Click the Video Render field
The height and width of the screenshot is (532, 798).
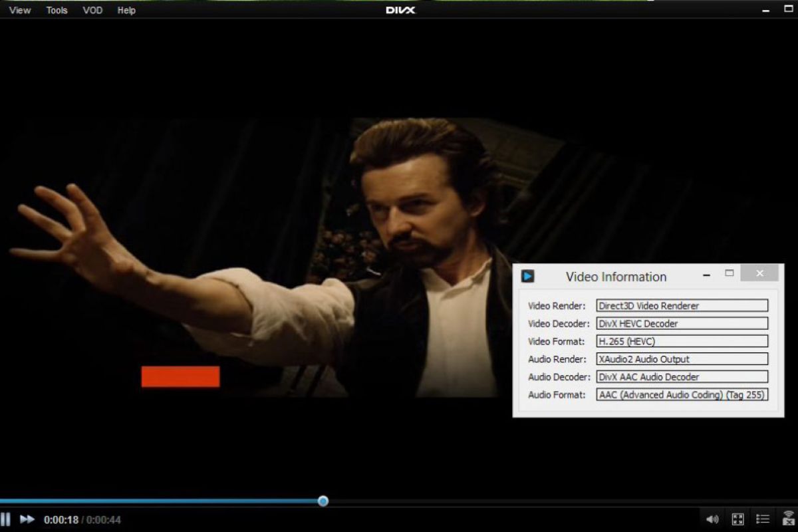tap(682, 306)
